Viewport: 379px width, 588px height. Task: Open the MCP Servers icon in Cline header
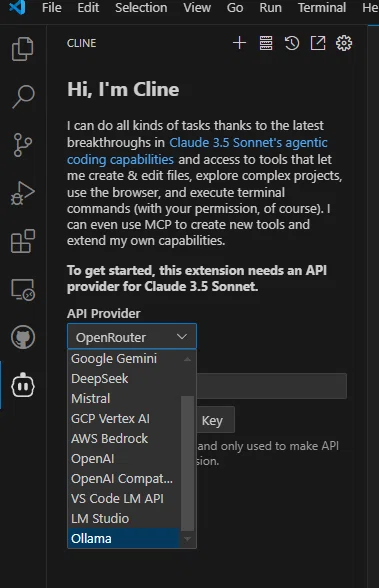pyautogui.click(x=266, y=43)
